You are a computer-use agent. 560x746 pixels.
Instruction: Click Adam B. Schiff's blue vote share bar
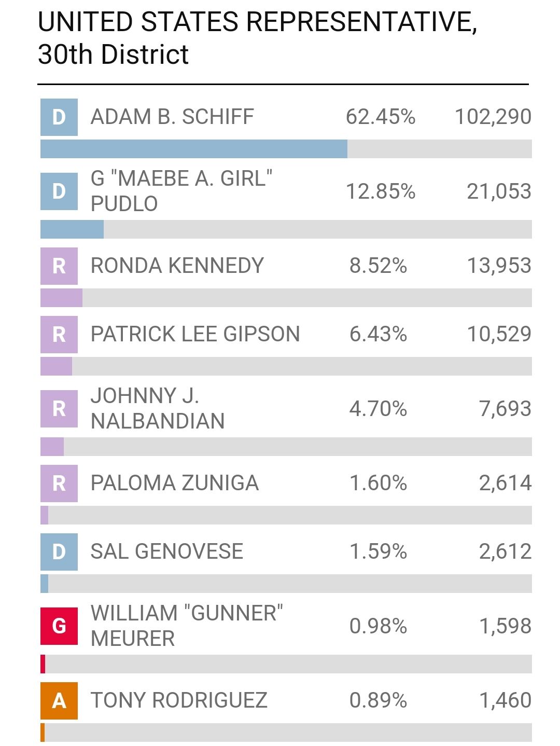tap(193, 149)
